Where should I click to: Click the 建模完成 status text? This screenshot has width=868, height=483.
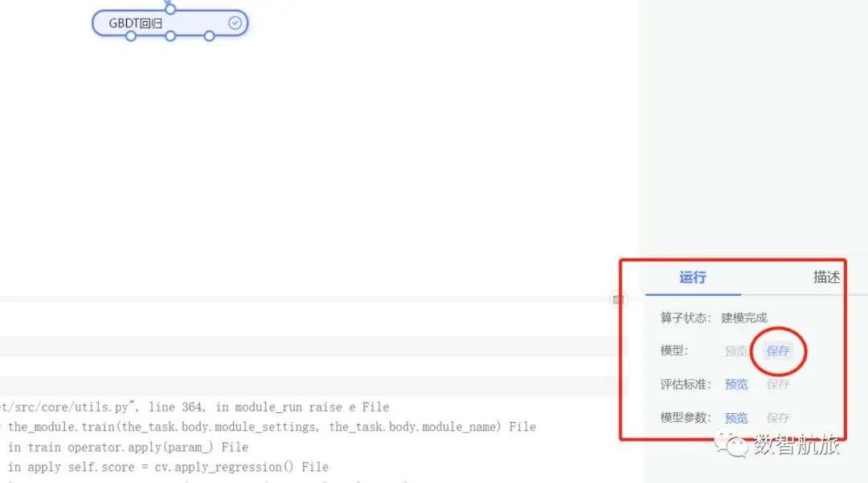click(744, 317)
